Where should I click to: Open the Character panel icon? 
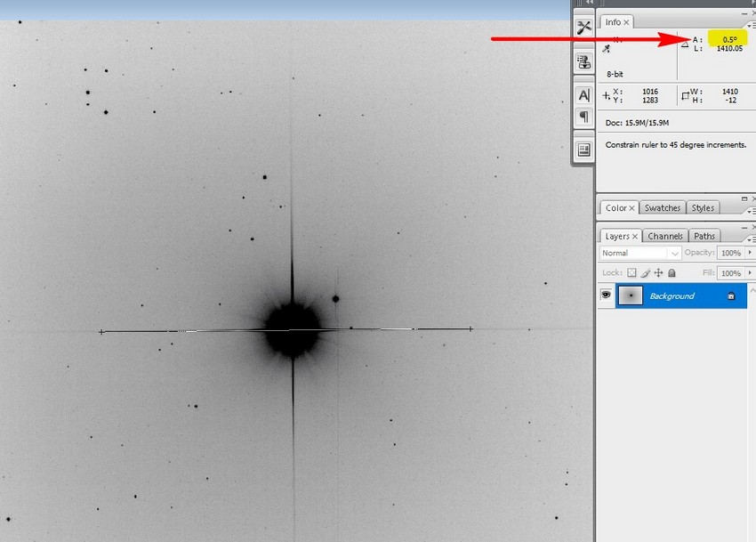pyautogui.click(x=583, y=95)
